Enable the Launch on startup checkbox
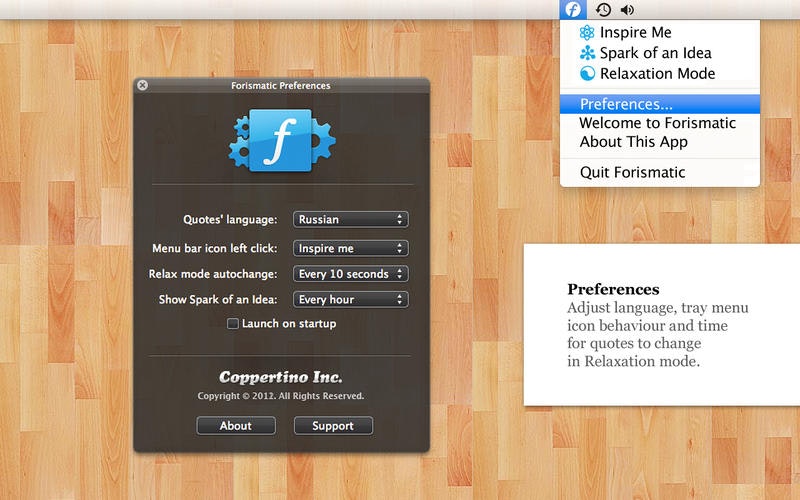800x500 pixels. (x=233, y=323)
